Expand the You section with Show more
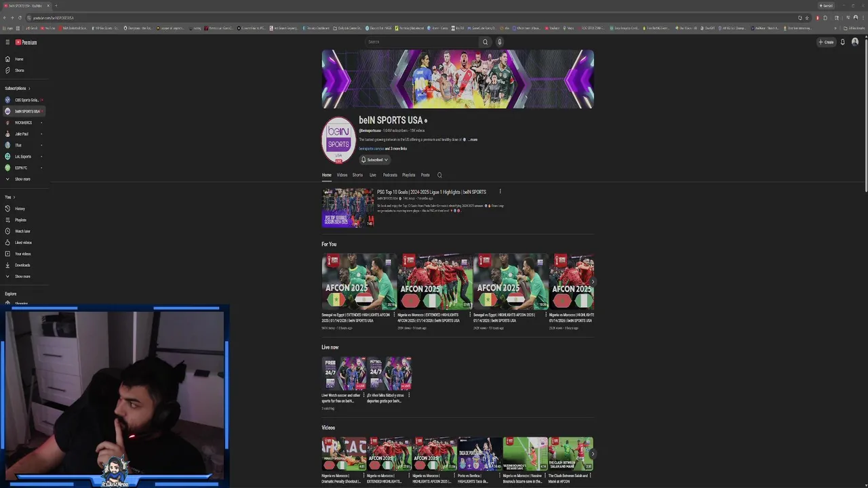This screenshot has width=868, height=488. 22,277
